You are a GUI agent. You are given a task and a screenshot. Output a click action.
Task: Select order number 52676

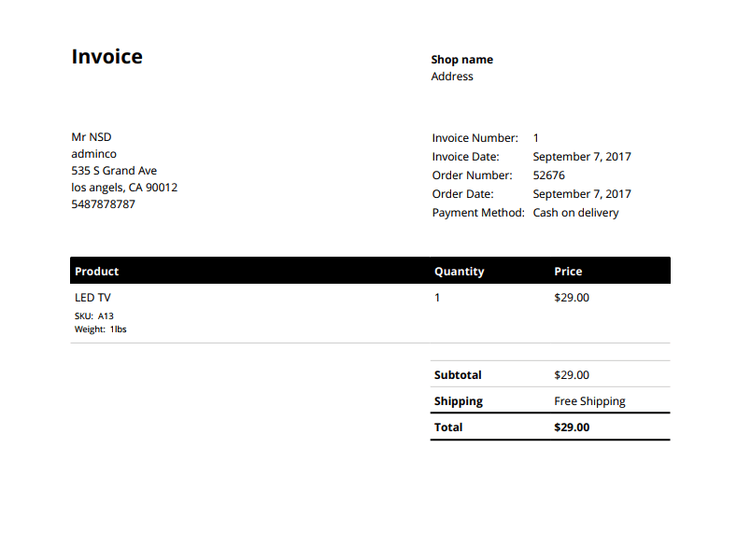tap(548, 175)
